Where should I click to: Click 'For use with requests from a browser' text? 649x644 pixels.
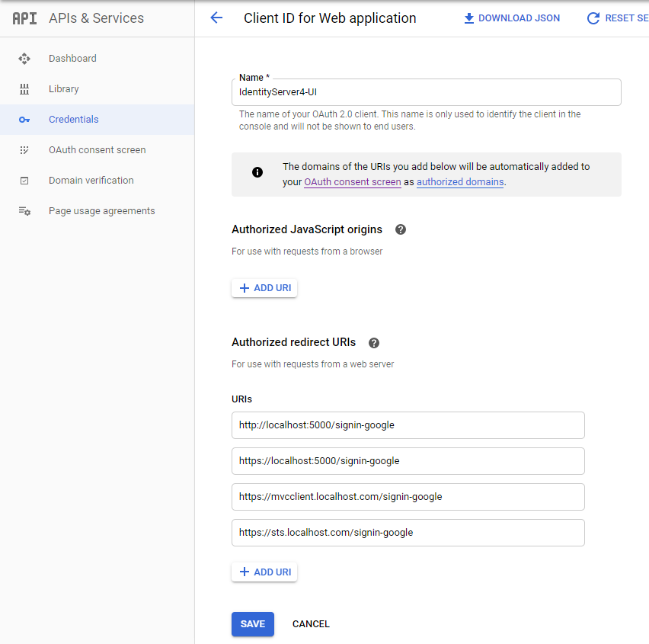pos(307,252)
